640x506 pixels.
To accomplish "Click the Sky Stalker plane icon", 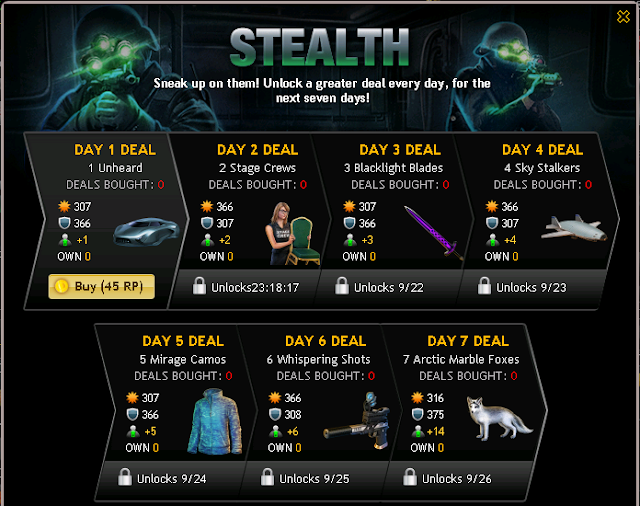I will (574, 228).
